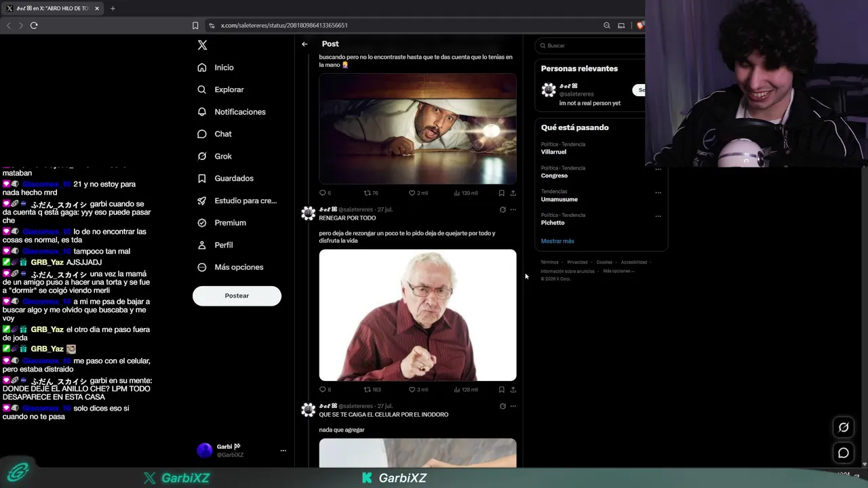
Task: Click floating Grok button bottom right
Action: point(844,427)
